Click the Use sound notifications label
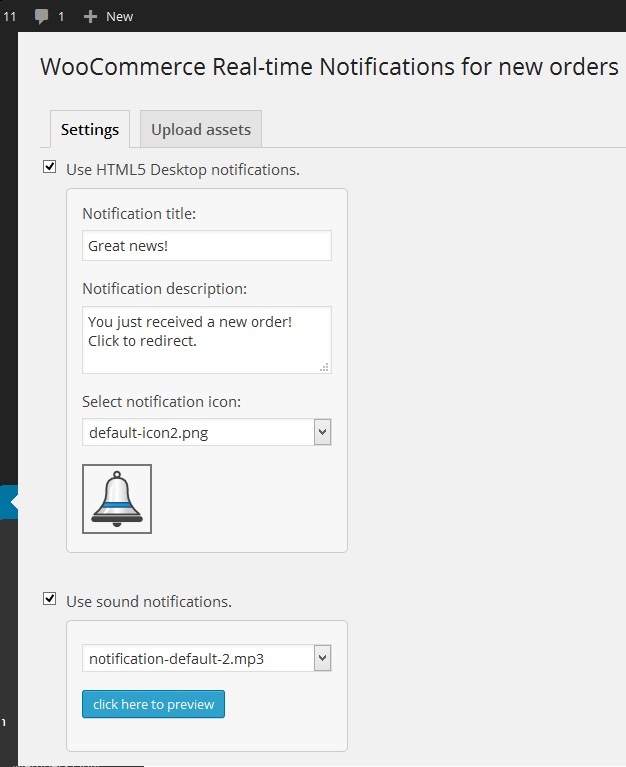 click(x=149, y=601)
